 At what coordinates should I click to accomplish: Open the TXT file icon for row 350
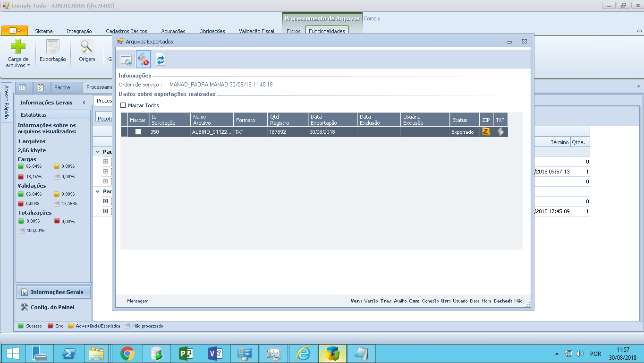click(x=500, y=132)
